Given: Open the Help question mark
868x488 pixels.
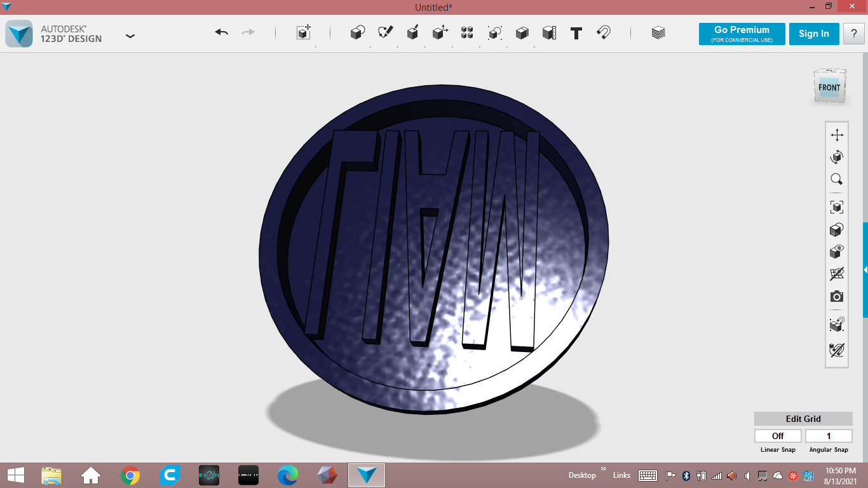Looking at the screenshot, I should [x=853, y=34].
